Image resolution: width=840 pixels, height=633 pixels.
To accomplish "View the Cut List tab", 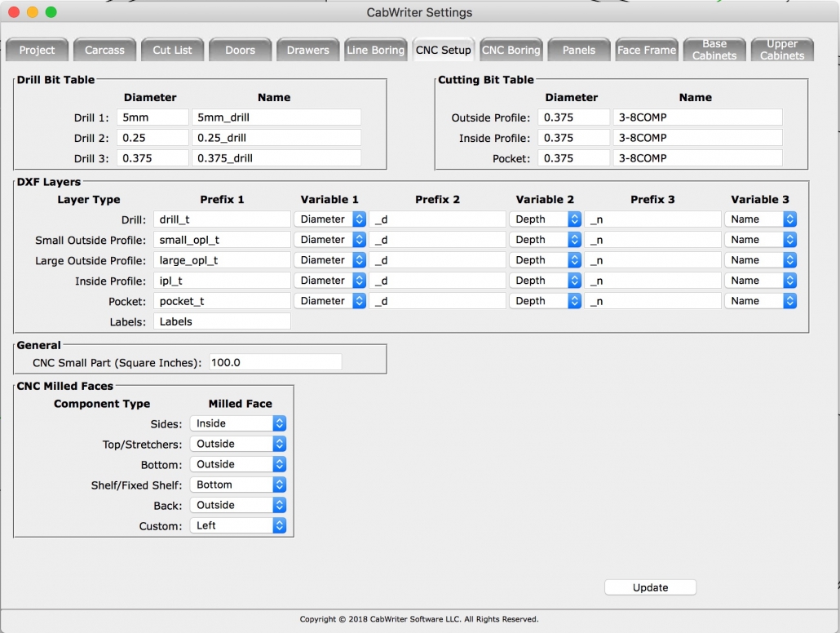I will coord(172,49).
